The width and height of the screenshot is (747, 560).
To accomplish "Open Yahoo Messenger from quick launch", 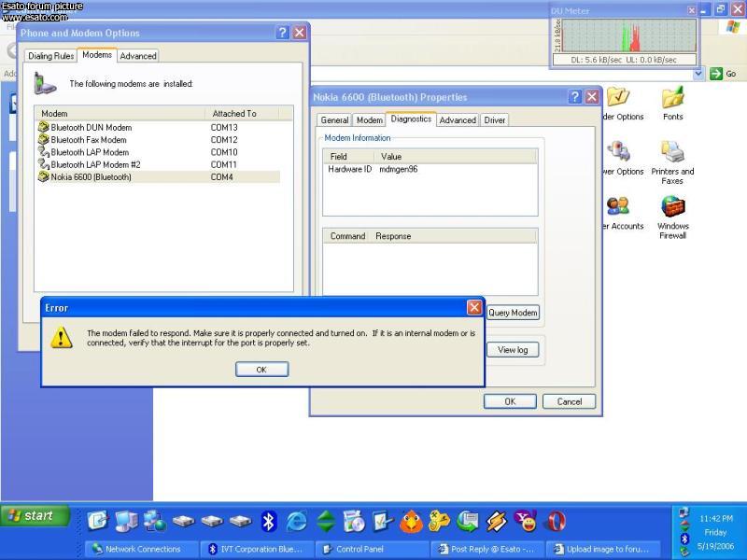I will [x=526, y=521].
